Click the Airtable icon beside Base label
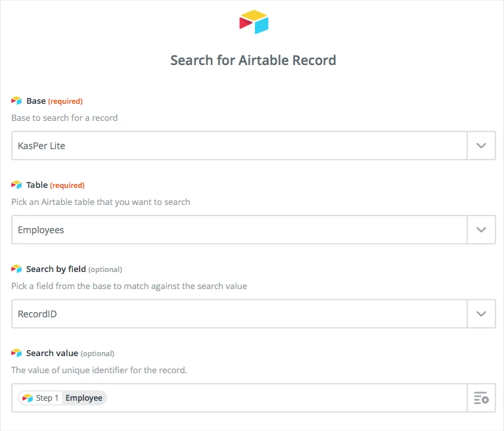 click(16, 101)
